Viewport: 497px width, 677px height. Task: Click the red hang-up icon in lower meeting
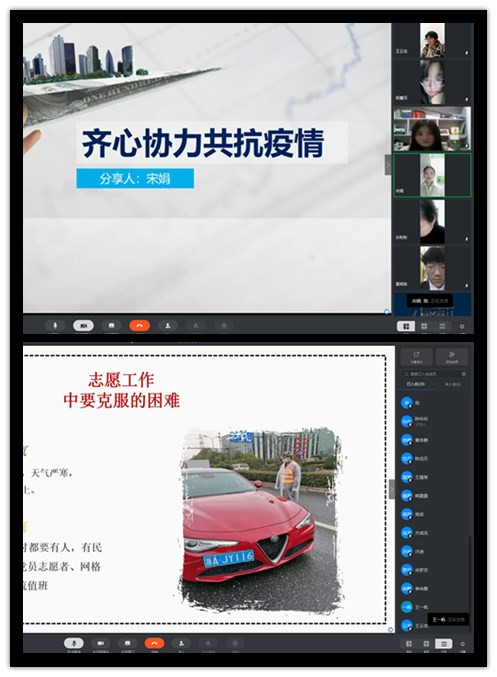[x=154, y=643]
